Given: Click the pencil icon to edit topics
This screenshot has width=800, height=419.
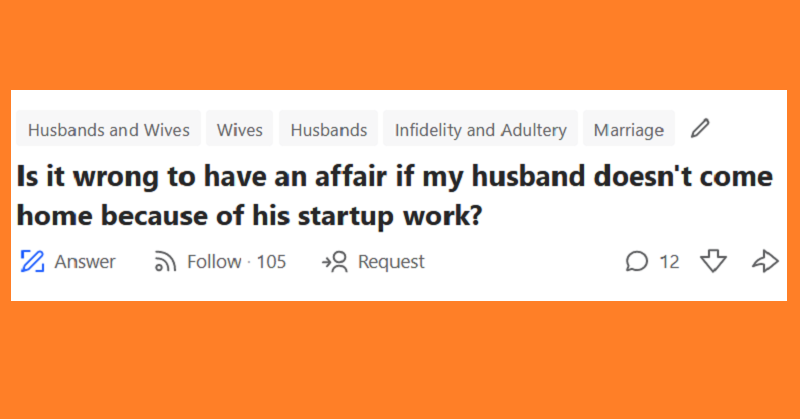Looking at the screenshot, I should (700, 129).
